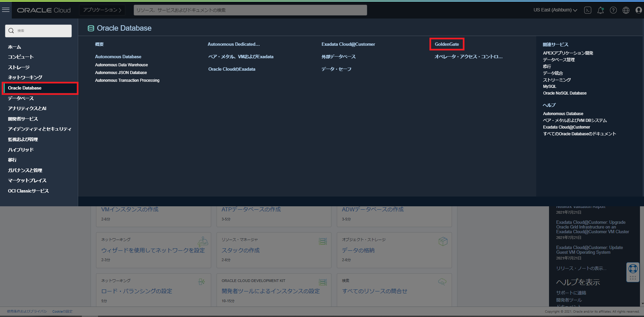This screenshot has width=644, height=317.
Task: Open the user profile avatar icon
Action: point(638,10)
